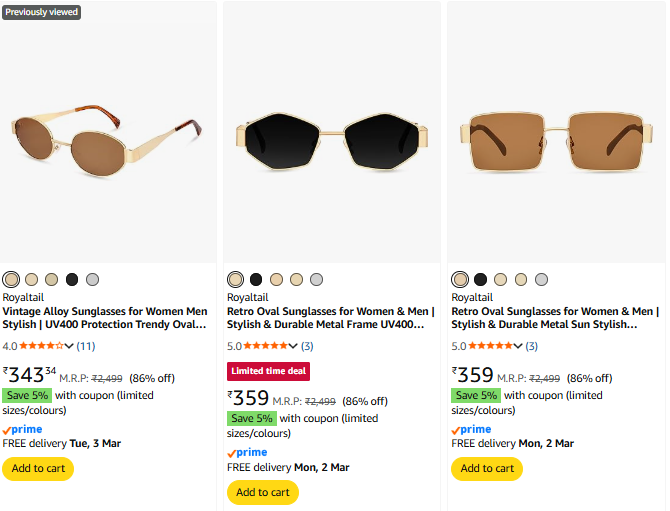Image resolution: width=670 pixels, height=511 pixels.
Task: Click the Limited time deal badge
Action: (x=268, y=371)
